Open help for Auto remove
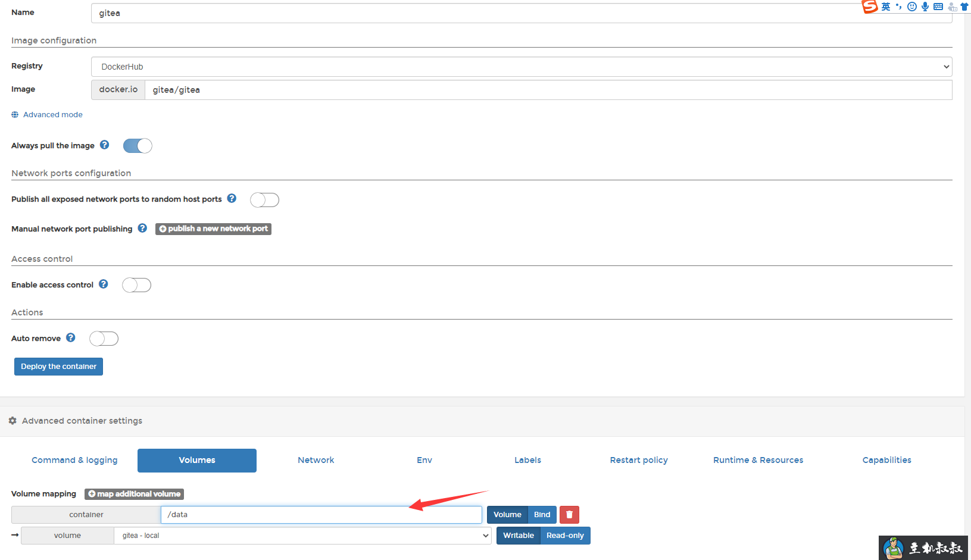This screenshot has height=560, width=971. pyautogui.click(x=71, y=337)
